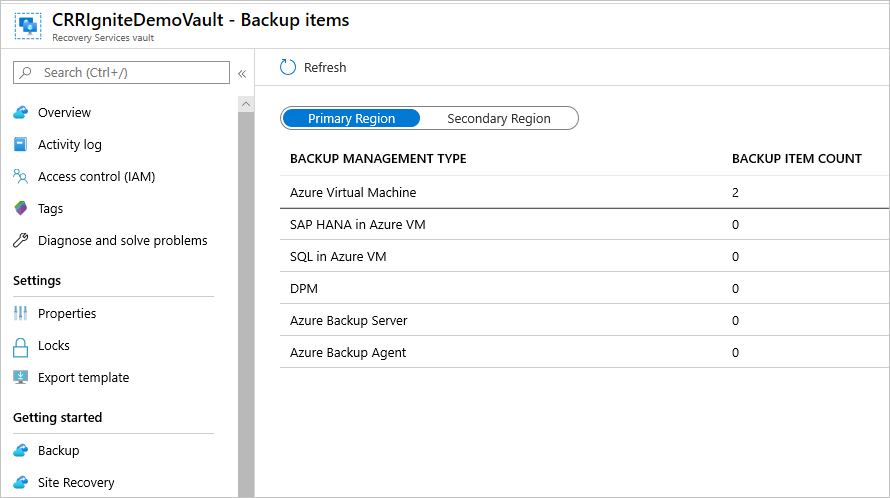This screenshot has height=498, width=890.
Task: Open Backup under Getting started
Action: click(58, 451)
